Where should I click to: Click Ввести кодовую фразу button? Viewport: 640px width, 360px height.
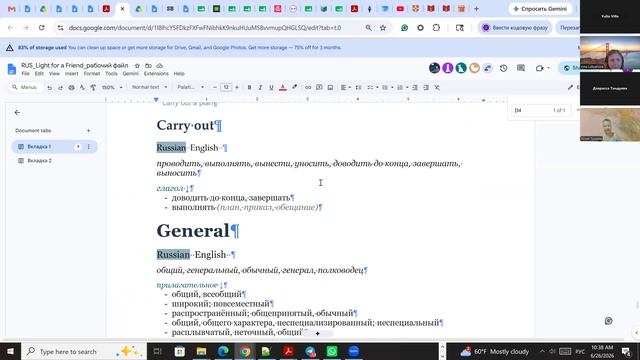[x=515, y=28]
